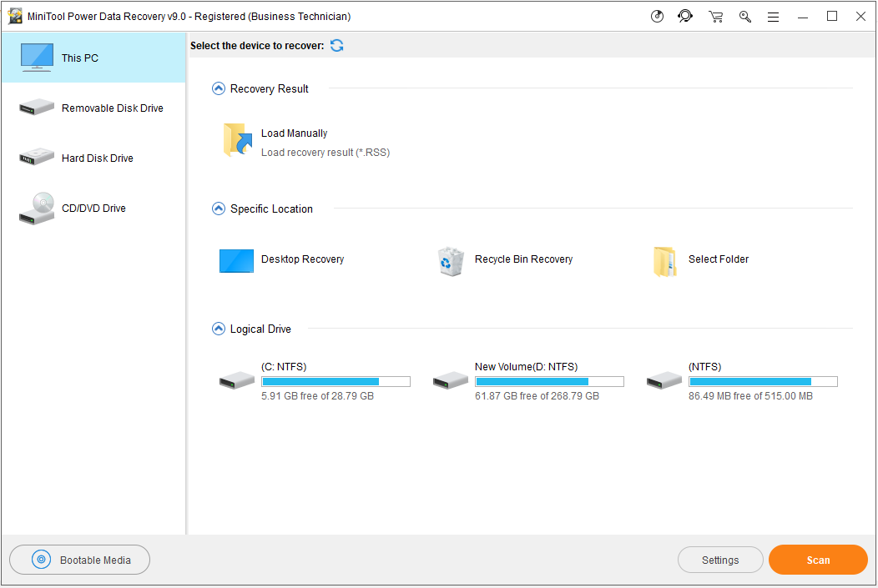
Task: Select the New Volume(D: NTFS) label
Action: pyautogui.click(x=527, y=367)
